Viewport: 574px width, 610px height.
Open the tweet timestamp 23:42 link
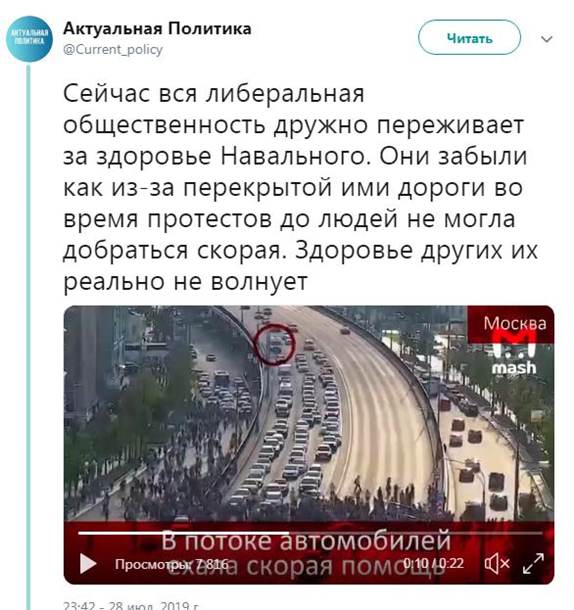tap(132, 605)
